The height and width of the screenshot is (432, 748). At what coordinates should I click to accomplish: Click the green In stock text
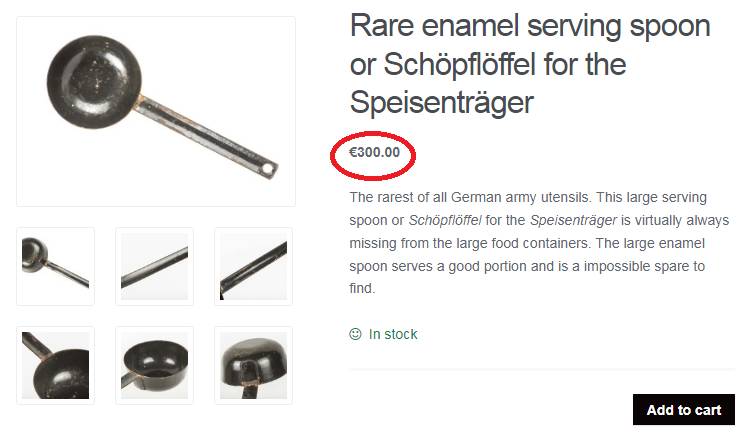click(393, 334)
